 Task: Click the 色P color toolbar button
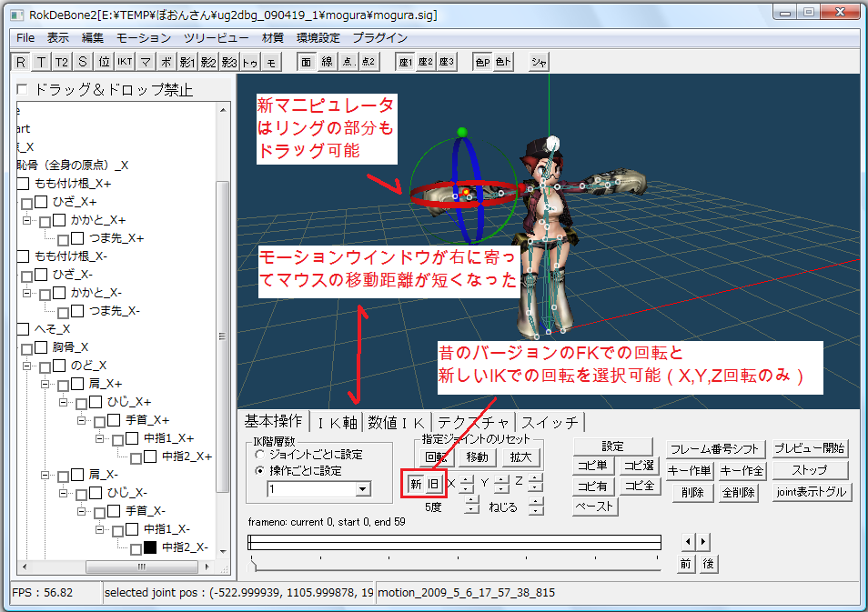482,62
